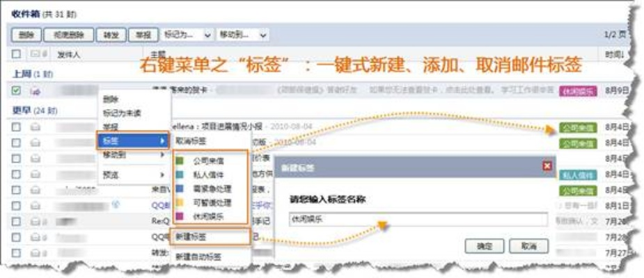Tick checkbox of the Re: mail row
Screen dimensions: 644x278
(x=16, y=222)
